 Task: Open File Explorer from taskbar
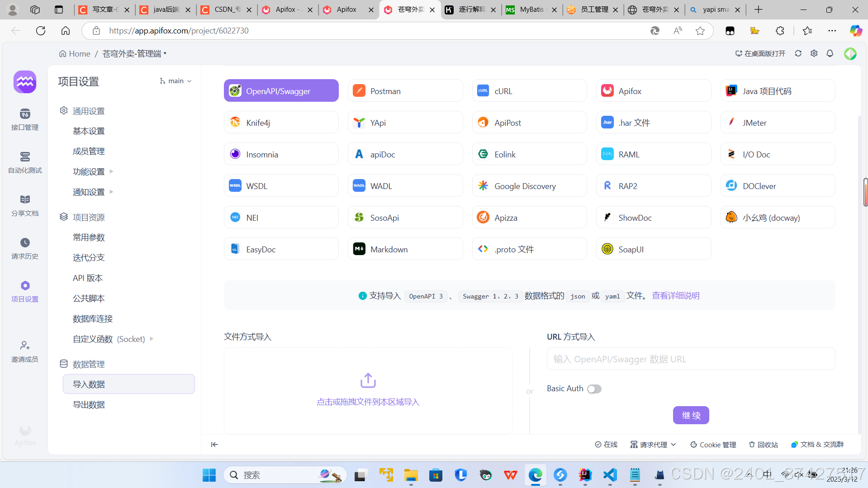coord(411,475)
